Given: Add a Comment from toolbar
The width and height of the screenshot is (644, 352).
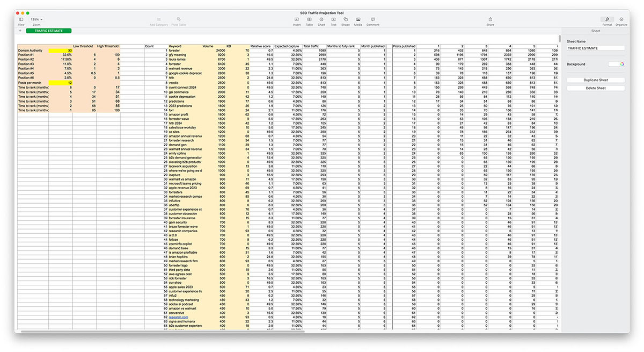Looking at the screenshot, I should (372, 19).
